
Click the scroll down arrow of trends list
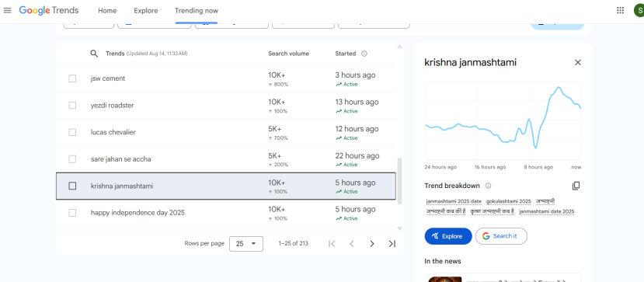399,228
